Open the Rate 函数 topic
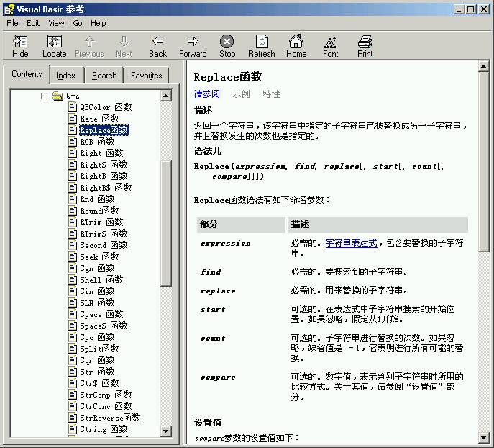This screenshot has width=494, height=448. coord(99,119)
